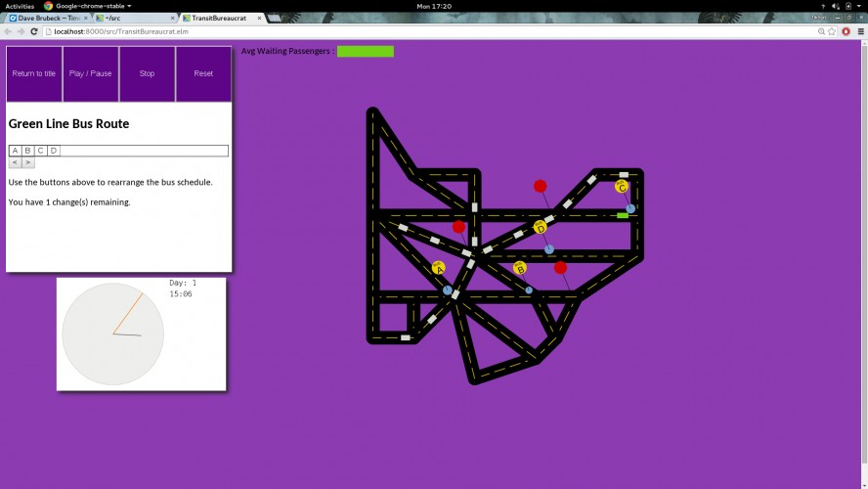This screenshot has height=489, width=868.
Task: Toggle the Play / Pause button
Action: click(x=91, y=73)
